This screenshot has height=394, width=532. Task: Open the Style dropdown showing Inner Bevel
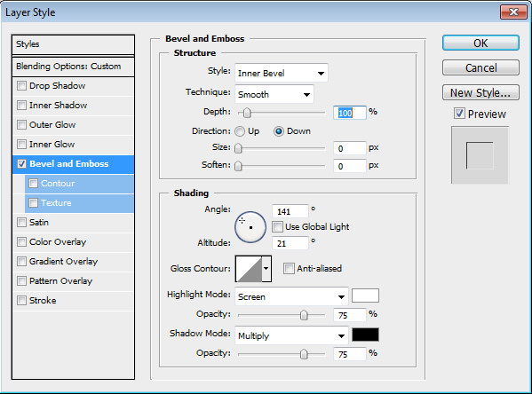click(282, 73)
